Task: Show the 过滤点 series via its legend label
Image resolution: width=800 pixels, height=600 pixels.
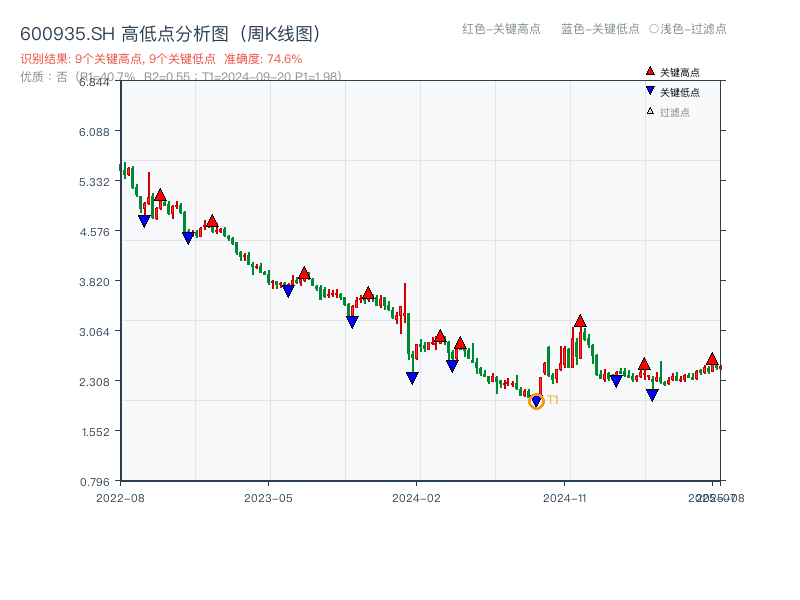Action: pyautogui.click(x=675, y=112)
